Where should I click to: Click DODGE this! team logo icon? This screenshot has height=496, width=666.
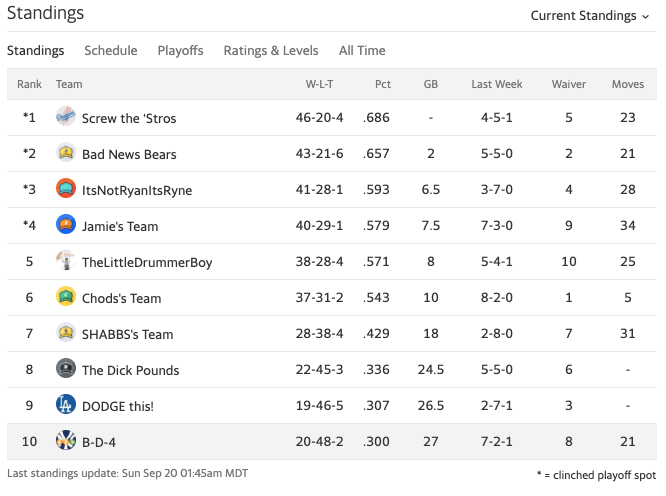tap(66, 405)
